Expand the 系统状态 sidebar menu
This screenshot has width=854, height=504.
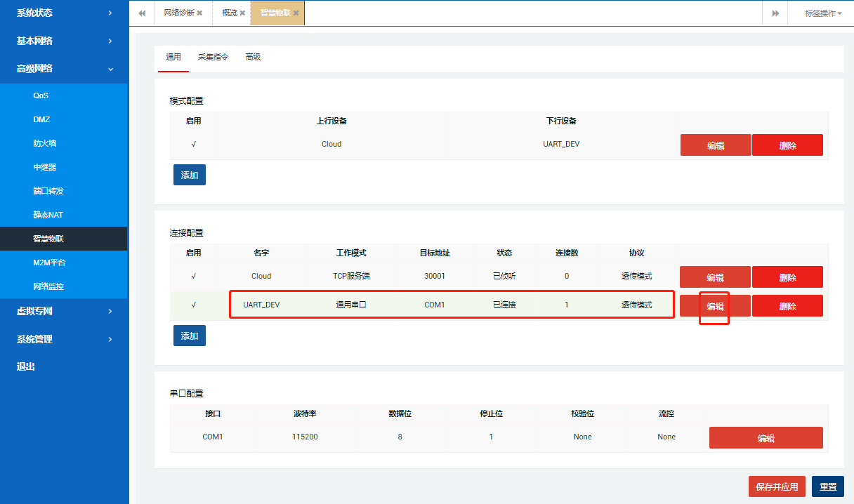pos(65,13)
